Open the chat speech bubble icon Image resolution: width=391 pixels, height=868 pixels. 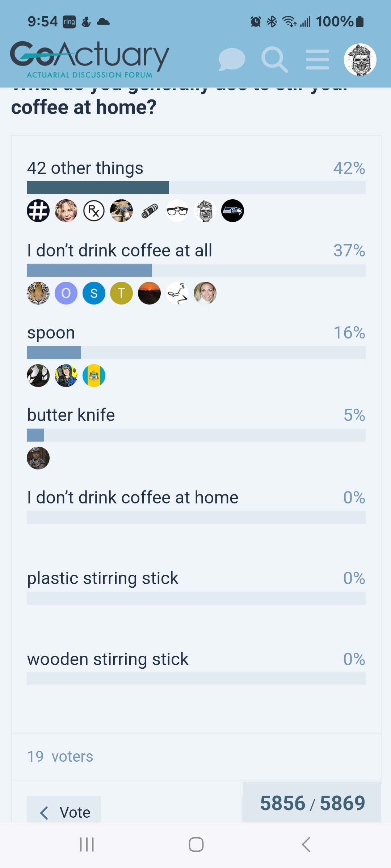click(232, 60)
